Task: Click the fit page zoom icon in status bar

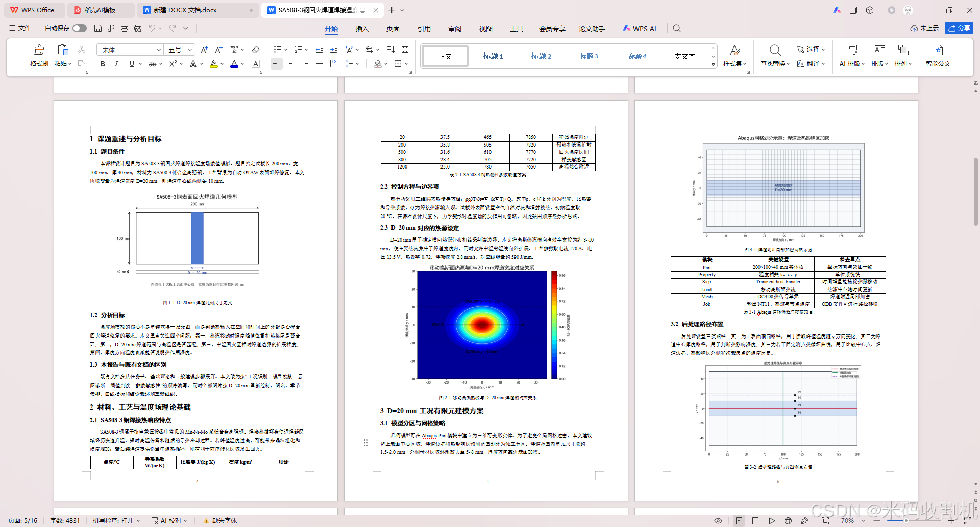Action: [x=825, y=521]
